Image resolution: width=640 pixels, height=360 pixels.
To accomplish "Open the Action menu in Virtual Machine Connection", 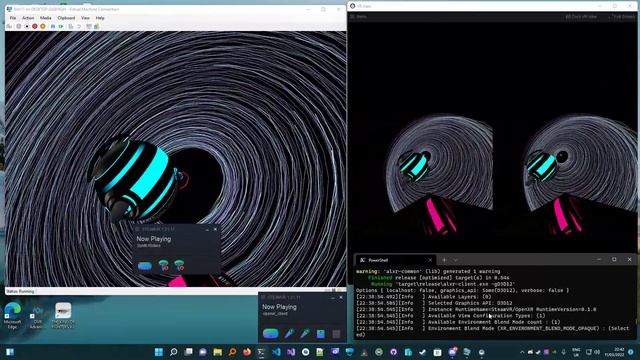I will click(x=28, y=18).
